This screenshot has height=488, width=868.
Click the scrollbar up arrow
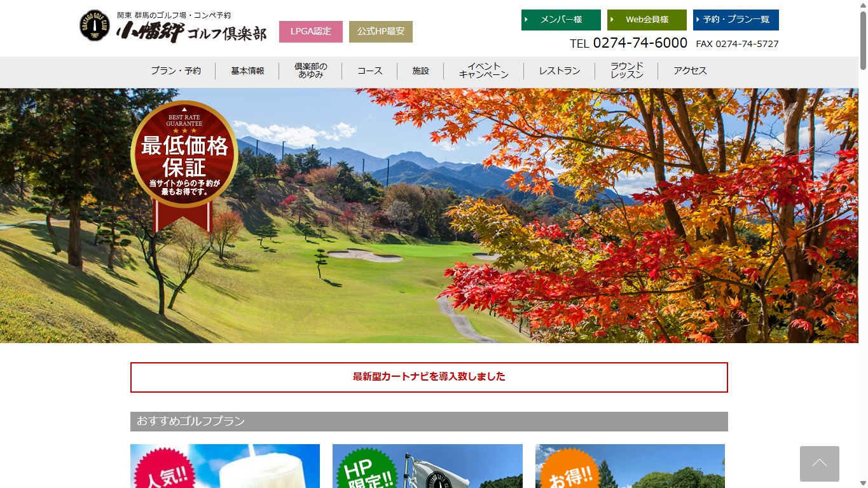click(x=863, y=5)
